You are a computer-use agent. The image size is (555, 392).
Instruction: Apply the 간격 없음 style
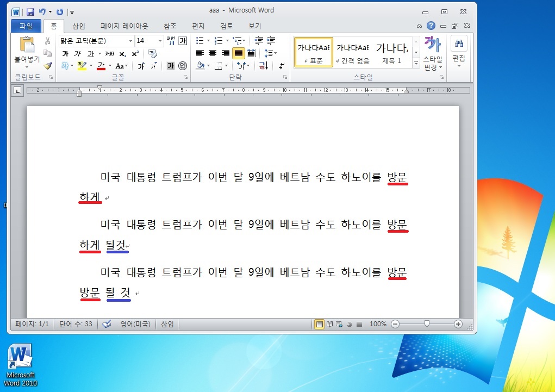[353, 52]
